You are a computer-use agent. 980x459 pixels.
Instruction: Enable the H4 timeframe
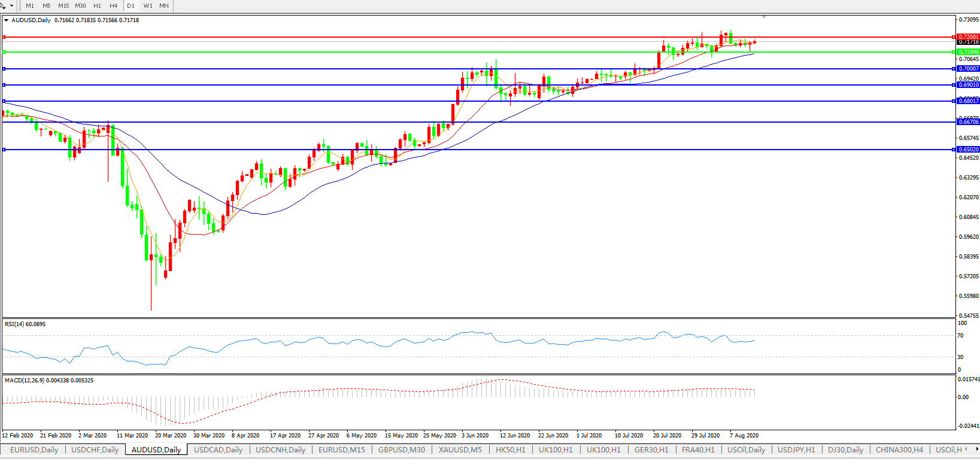pyautogui.click(x=114, y=5)
